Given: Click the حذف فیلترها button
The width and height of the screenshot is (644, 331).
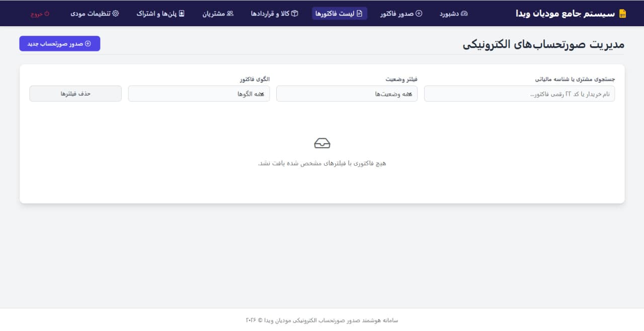Looking at the screenshot, I should tap(75, 94).
